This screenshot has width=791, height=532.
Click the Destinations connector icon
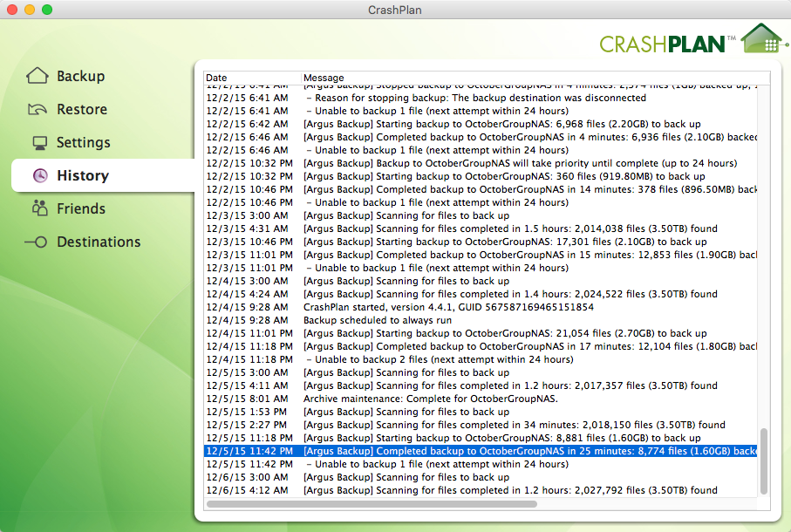click(x=37, y=242)
